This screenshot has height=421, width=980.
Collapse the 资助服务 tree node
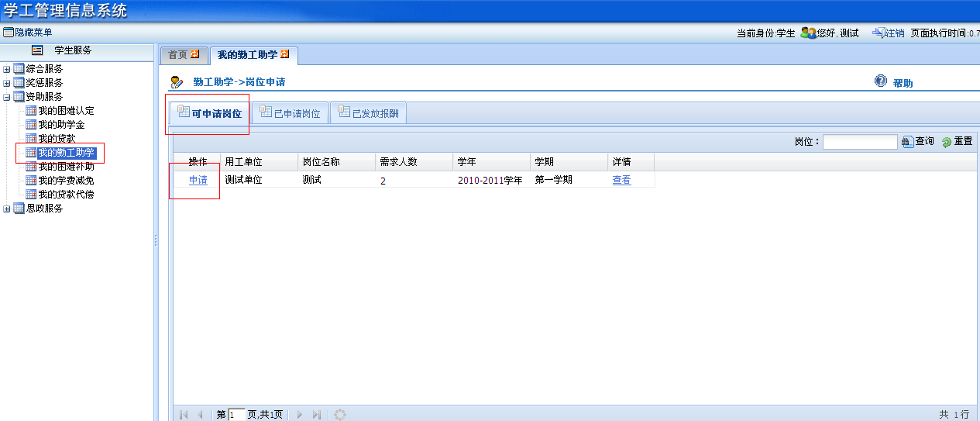click(7, 97)
